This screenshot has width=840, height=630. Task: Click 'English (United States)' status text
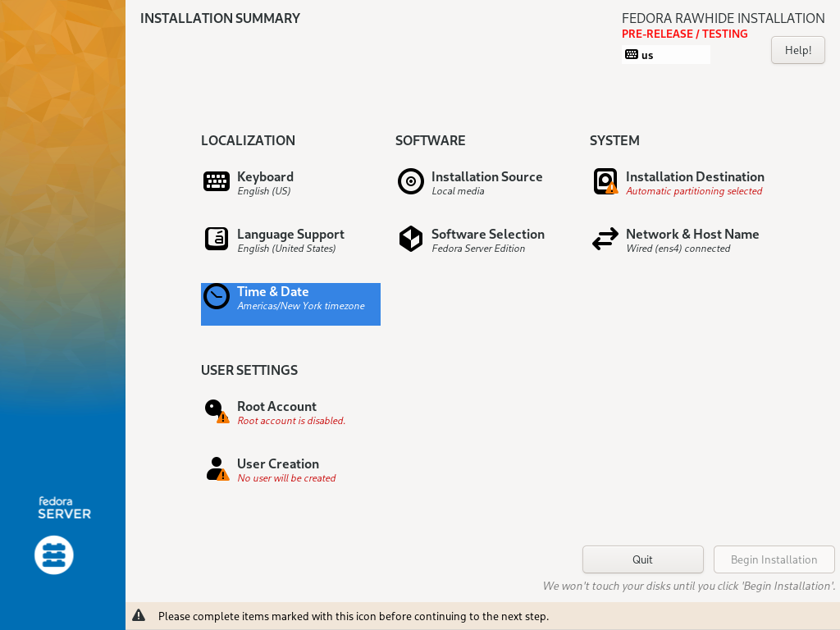coord(286,249)
